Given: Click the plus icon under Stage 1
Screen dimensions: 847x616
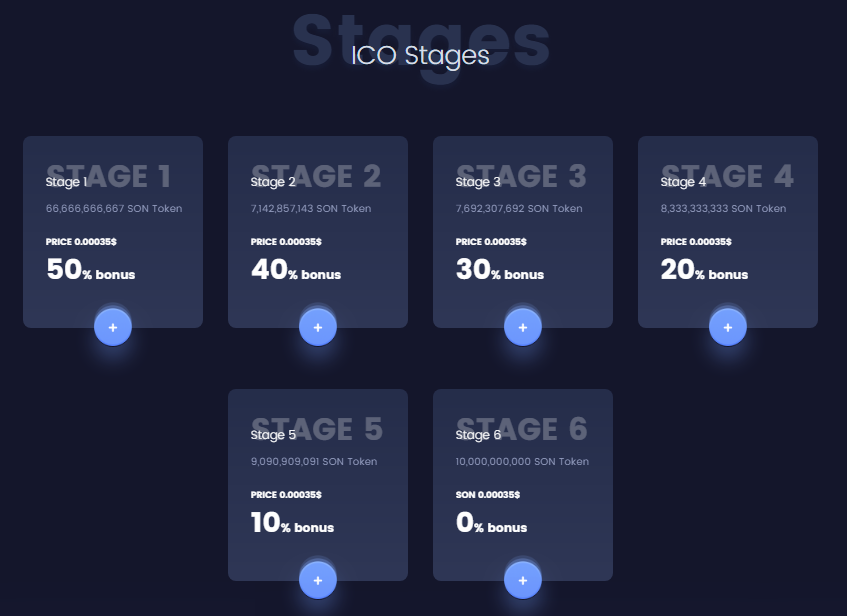Looking at the screenshot, I should tap(113, 327).
